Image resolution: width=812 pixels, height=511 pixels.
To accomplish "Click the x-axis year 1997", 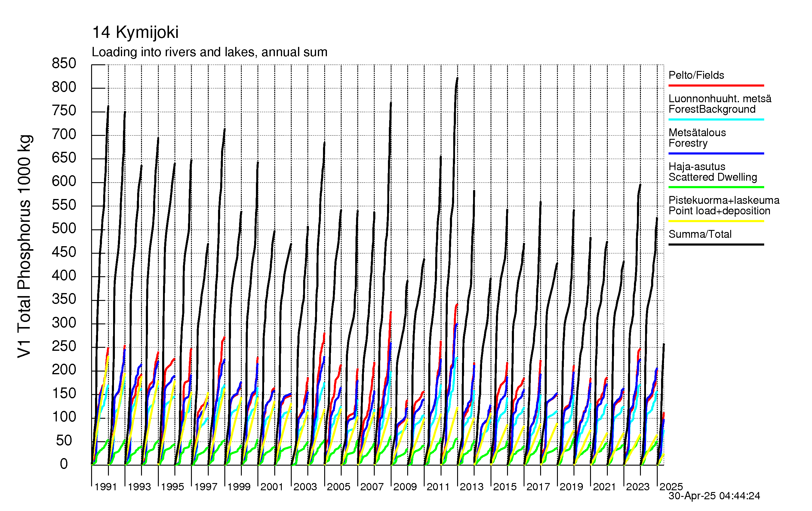I will click(x=206, y=487).
